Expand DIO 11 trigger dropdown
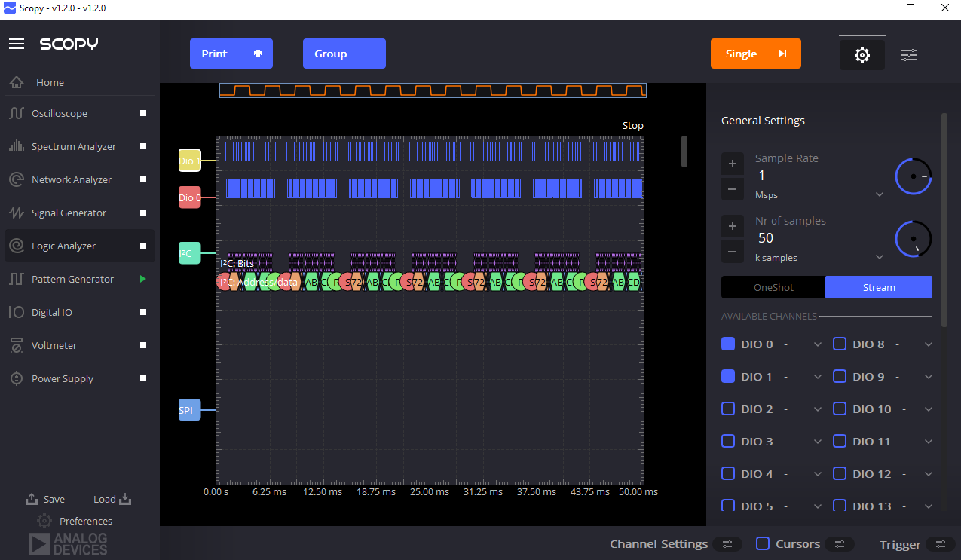 [x=929, y=442]
